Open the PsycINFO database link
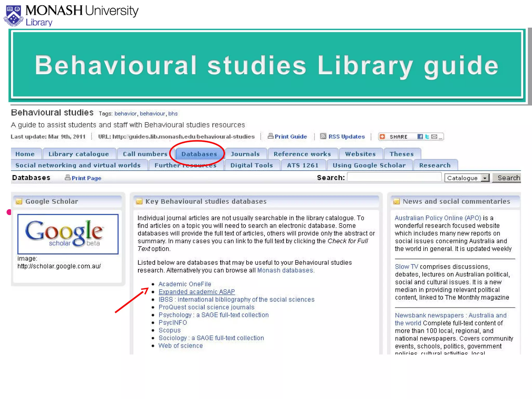 (173, 323)
